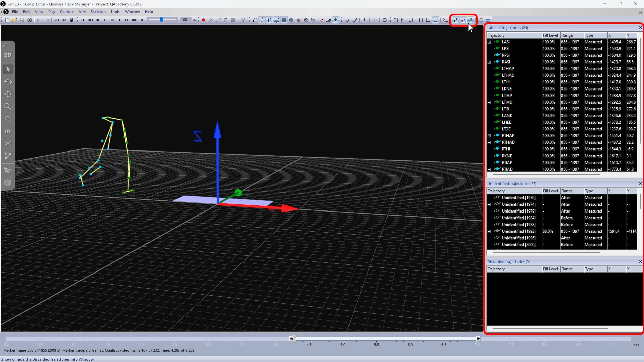Toggle force plate display in toolbar
This screenshot has width=644, height=362.
(277, 20)
